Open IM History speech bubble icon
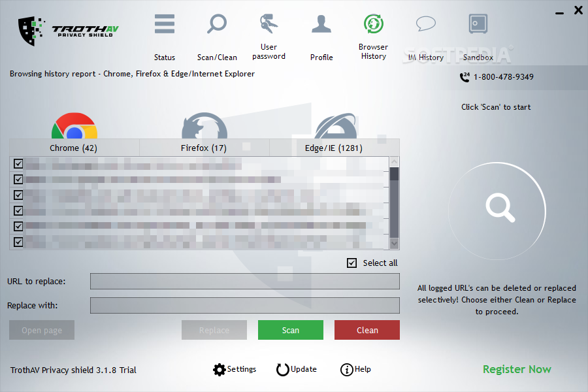This screenshot has height=392, width=588. pos(426,24)
